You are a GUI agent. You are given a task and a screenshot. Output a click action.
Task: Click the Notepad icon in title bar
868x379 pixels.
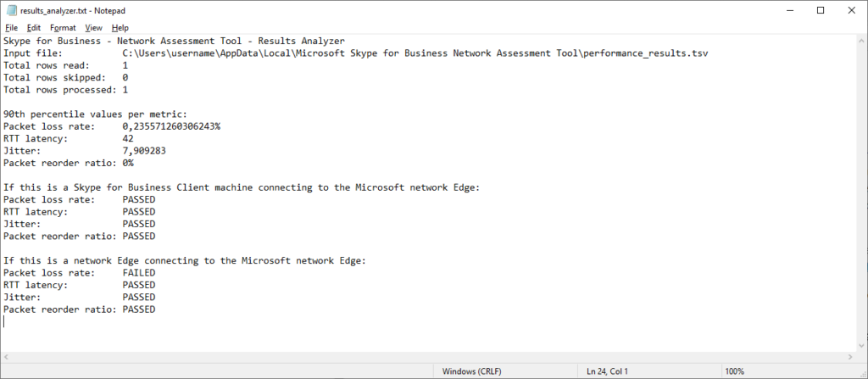[11, 10]
